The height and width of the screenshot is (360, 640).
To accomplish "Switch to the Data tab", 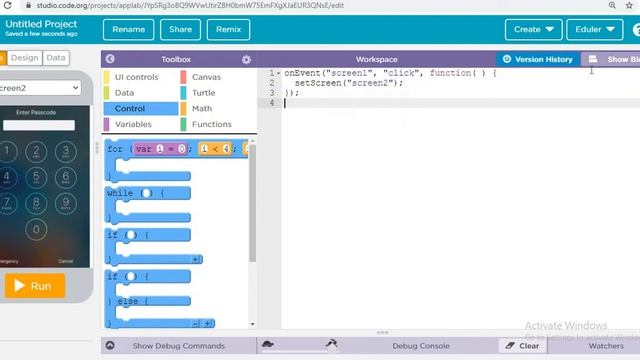I will 56,58.
